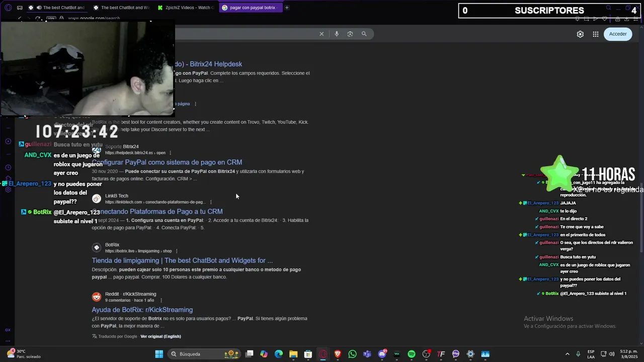Screen dimensions: 644x362
Task: Click the BotRix site favicon
Action: 97,247
